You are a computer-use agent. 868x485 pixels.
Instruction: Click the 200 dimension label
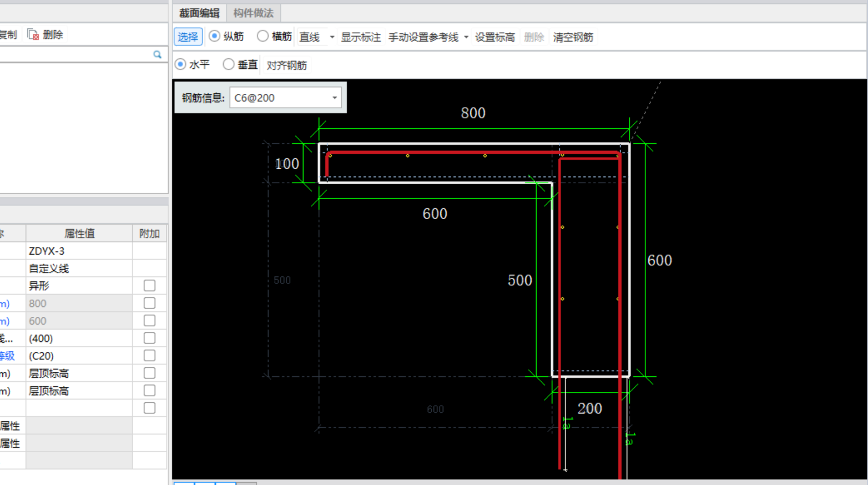pos(589,408)
